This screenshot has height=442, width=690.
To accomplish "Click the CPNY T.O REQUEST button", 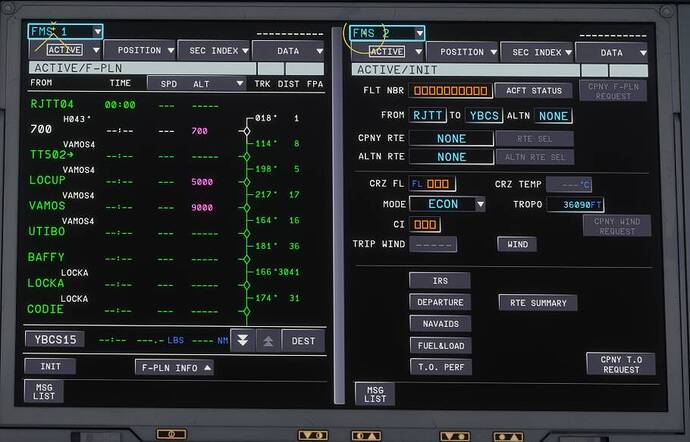I will click(x=621, y=365).
